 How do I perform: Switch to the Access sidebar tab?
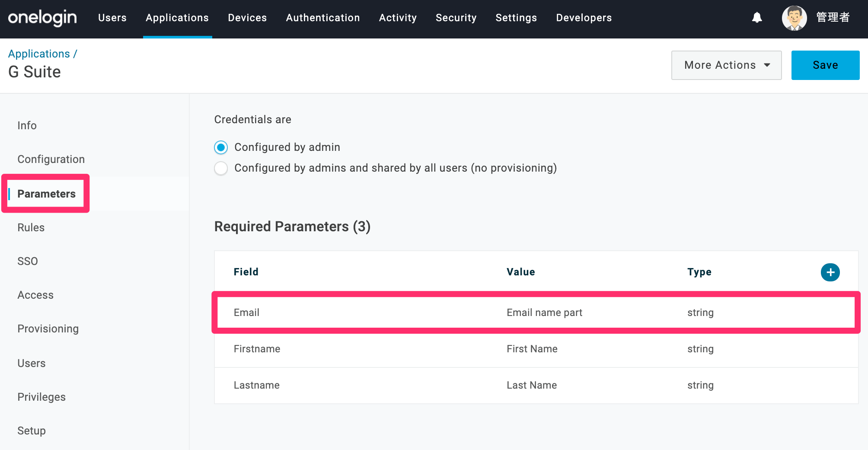[35, 295]
